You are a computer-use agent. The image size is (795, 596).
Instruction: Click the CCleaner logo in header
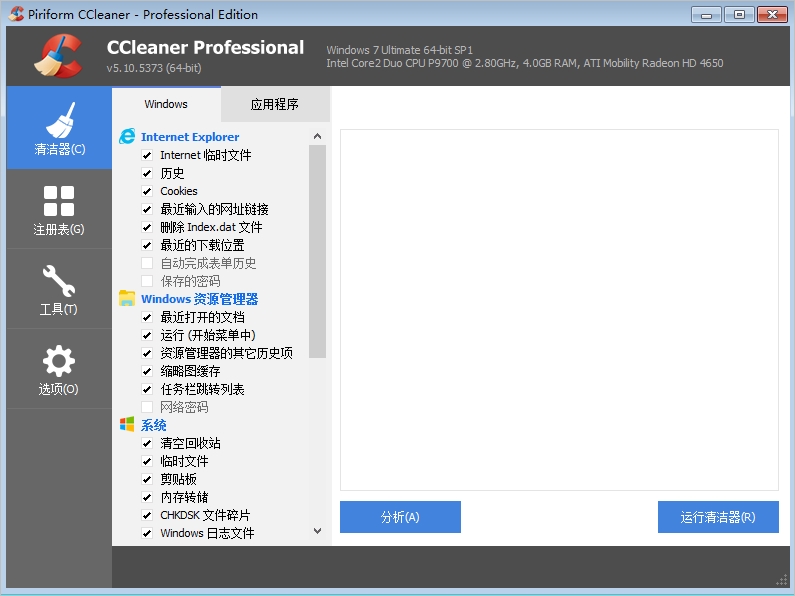[x=58, y=56]
